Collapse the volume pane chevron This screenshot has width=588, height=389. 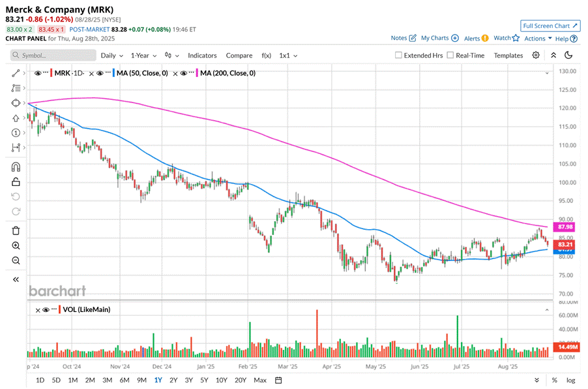click(547, 310)
